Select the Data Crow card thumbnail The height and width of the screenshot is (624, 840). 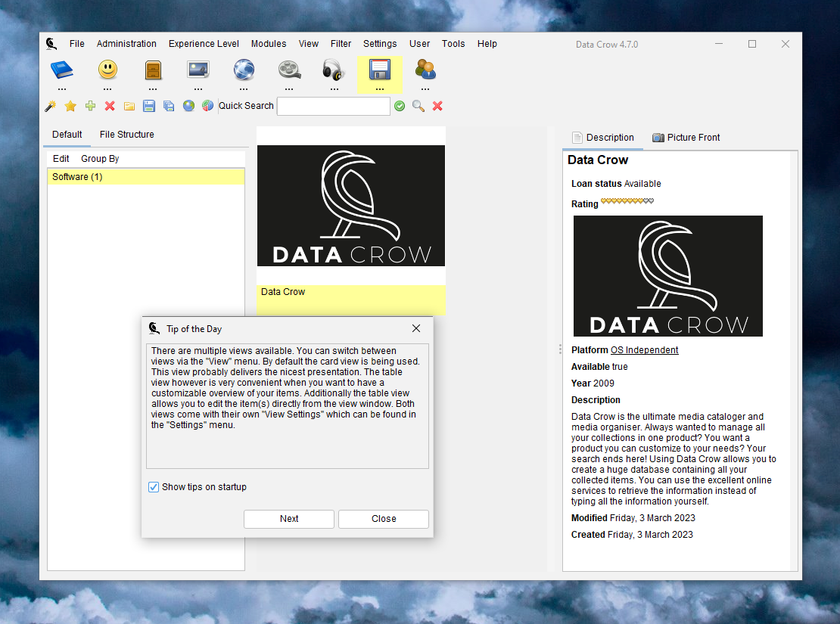(x=351, y=206)
